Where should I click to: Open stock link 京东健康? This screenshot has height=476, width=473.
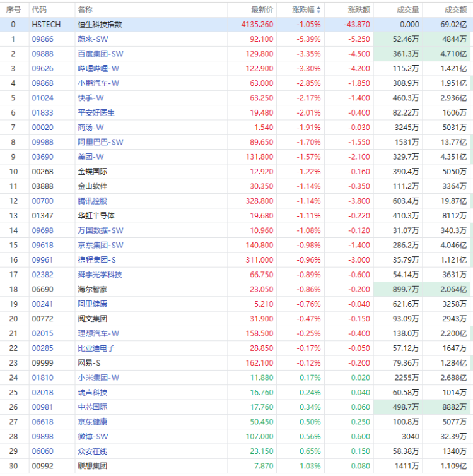pyautogui.click(x=93, y=422)
